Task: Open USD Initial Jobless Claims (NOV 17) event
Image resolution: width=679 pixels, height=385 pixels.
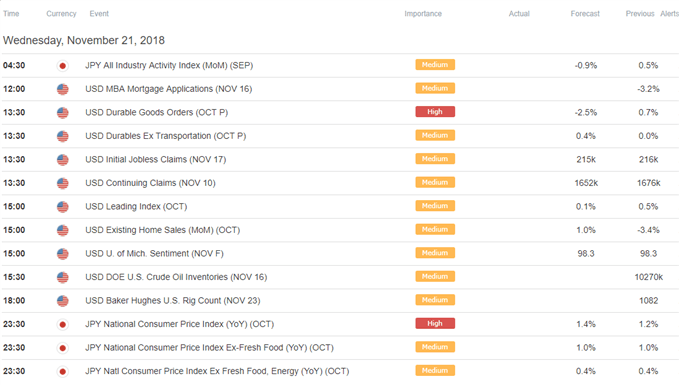Action: tap(155, 159)
